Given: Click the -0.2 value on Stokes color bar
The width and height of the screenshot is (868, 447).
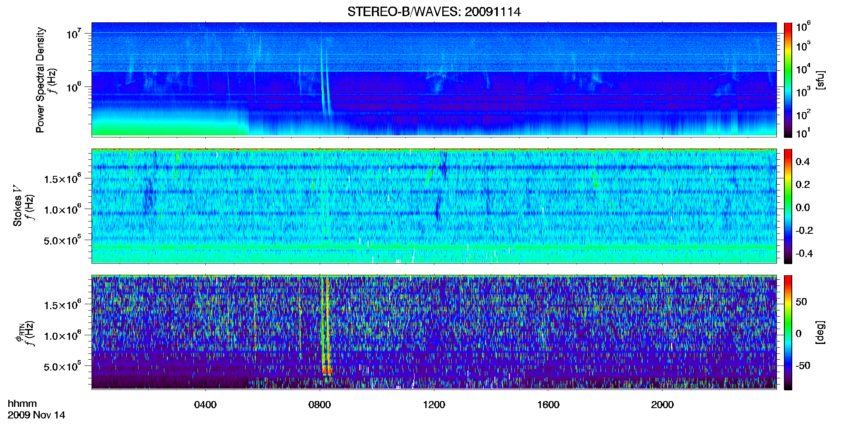Looking at the screenshot, I should (x=804, y=231).
